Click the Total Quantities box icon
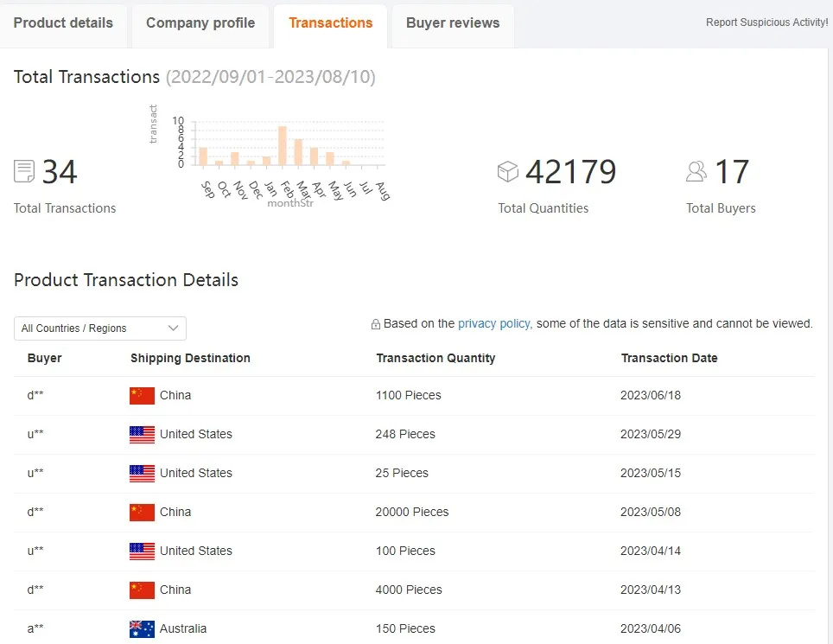The image size is (833, 644). (x=508, y=171)
